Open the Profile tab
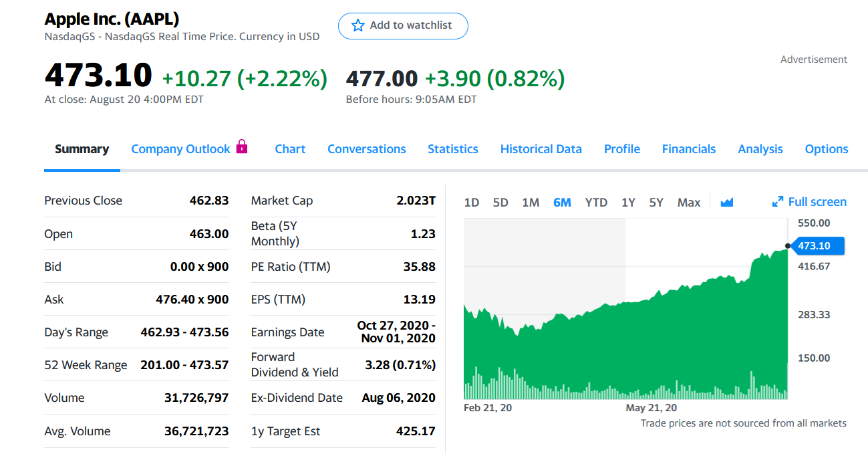868x454 pixels. coord(622,149)
